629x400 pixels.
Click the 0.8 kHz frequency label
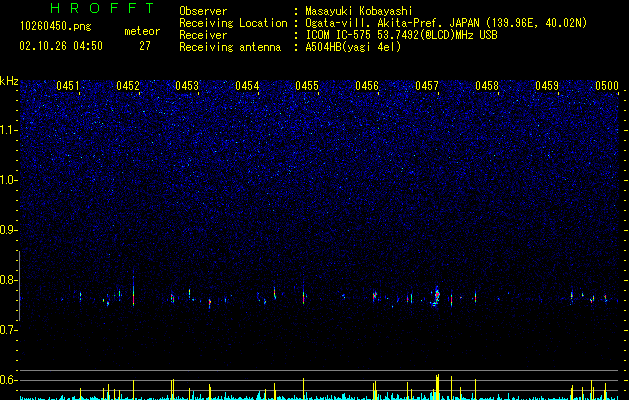(x=9, y=280)
